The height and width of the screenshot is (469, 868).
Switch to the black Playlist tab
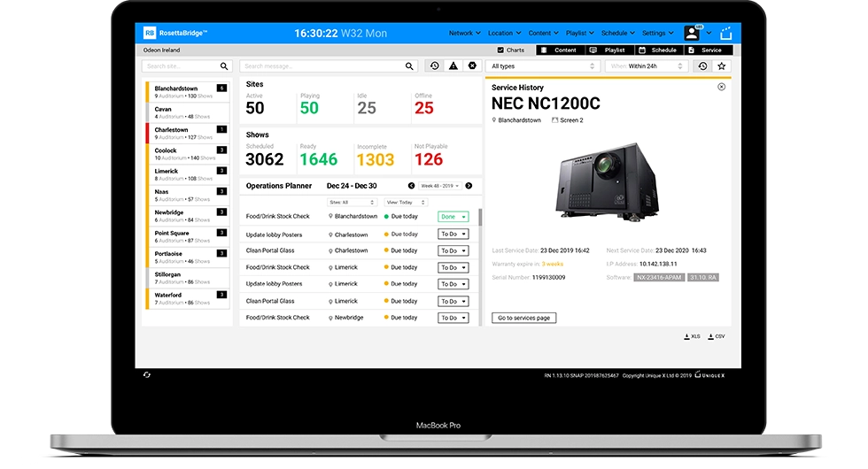(x=609, y=50)
